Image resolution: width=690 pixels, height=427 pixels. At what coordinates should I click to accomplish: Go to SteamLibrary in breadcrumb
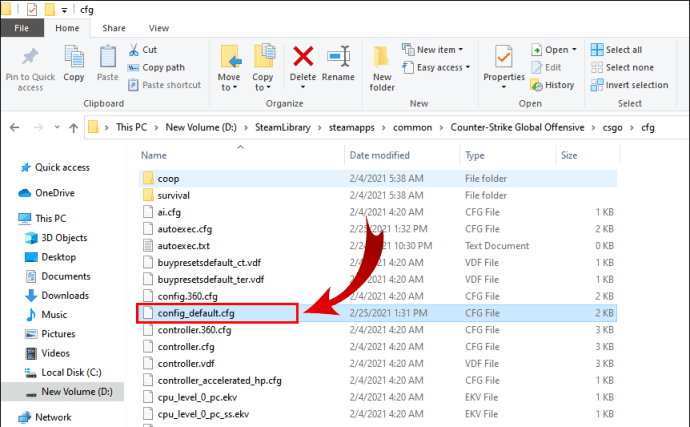[283, 128]
